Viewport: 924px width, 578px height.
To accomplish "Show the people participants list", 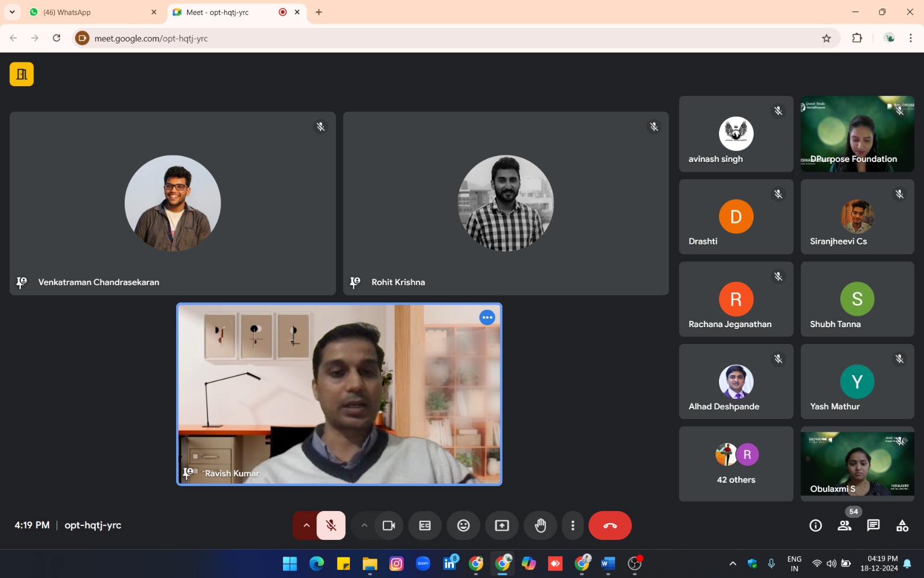I will point(844,525).
